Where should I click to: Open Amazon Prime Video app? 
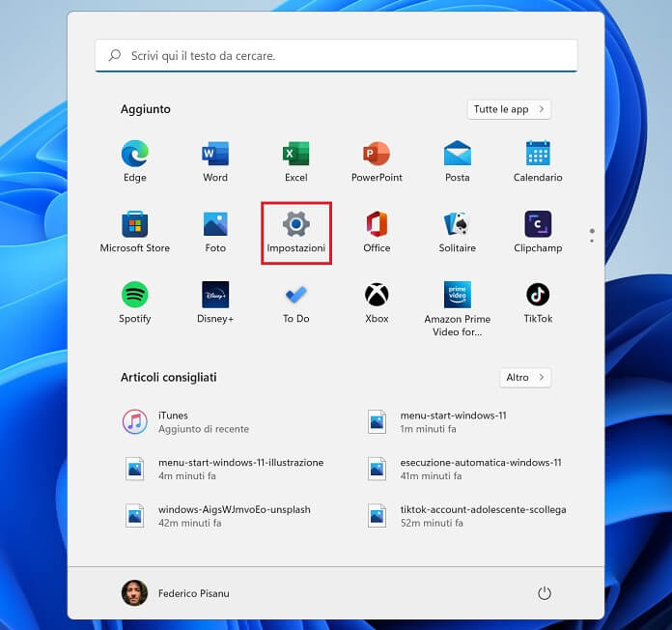pyautogui.click(x=458, y=309)
